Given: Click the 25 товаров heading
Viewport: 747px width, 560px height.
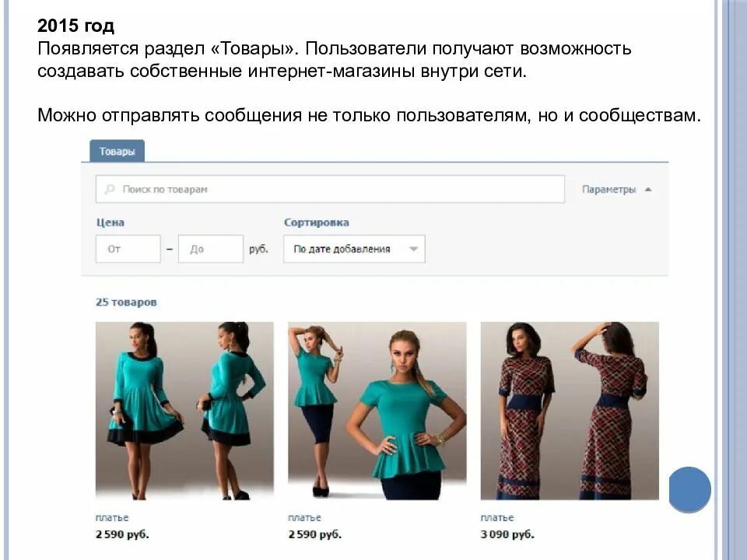Looking at the screenshot, I should [x=126, y=303].
